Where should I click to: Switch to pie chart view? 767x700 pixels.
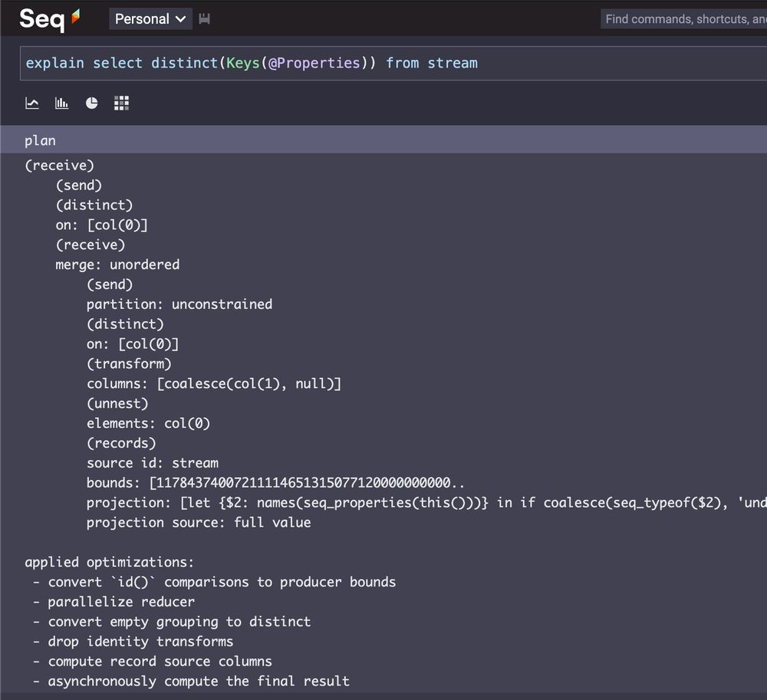[x=91, y=104]
